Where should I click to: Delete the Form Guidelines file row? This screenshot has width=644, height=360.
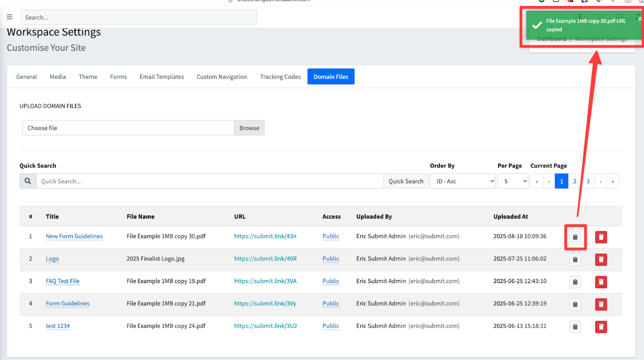(x=601, y=304)
